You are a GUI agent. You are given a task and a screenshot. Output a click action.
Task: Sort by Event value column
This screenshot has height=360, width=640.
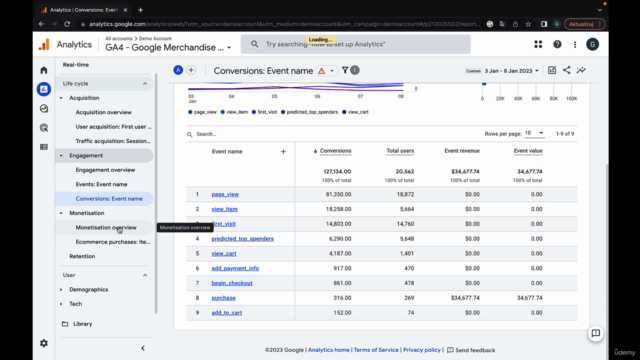pyautogui.click(x=528, y=151)
